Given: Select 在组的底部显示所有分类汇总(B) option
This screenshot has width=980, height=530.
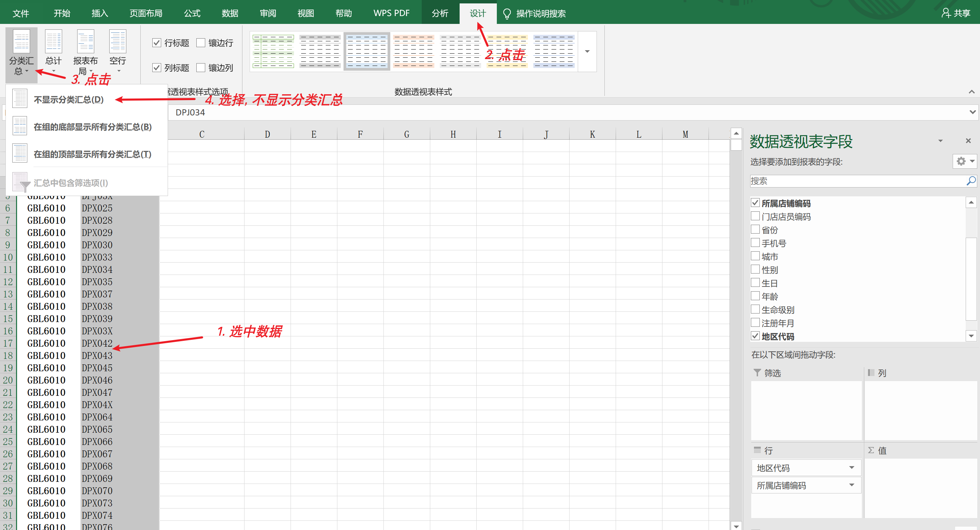Looking at the screenshot, I should (x=93, y=127).
